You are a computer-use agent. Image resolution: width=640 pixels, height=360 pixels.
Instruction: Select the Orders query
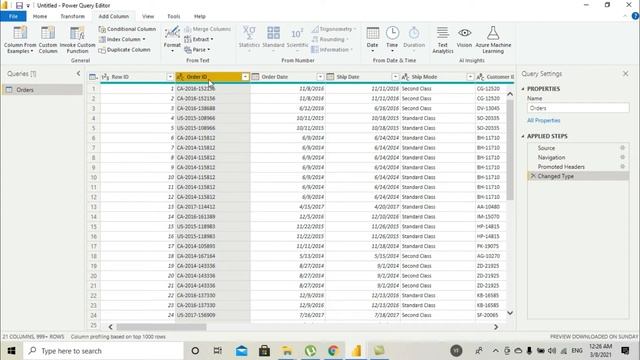pyautogui.click(x=42, y=90)
